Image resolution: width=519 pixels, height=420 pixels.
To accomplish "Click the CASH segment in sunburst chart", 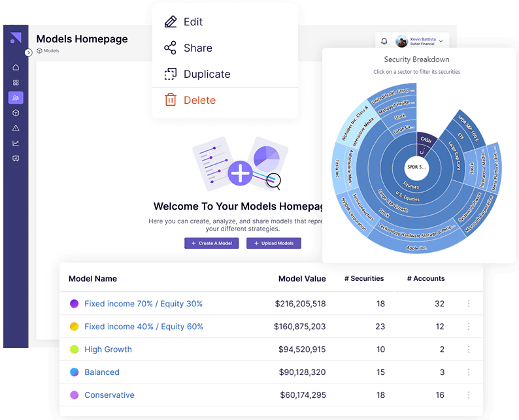I will click(x=426, y=140).
